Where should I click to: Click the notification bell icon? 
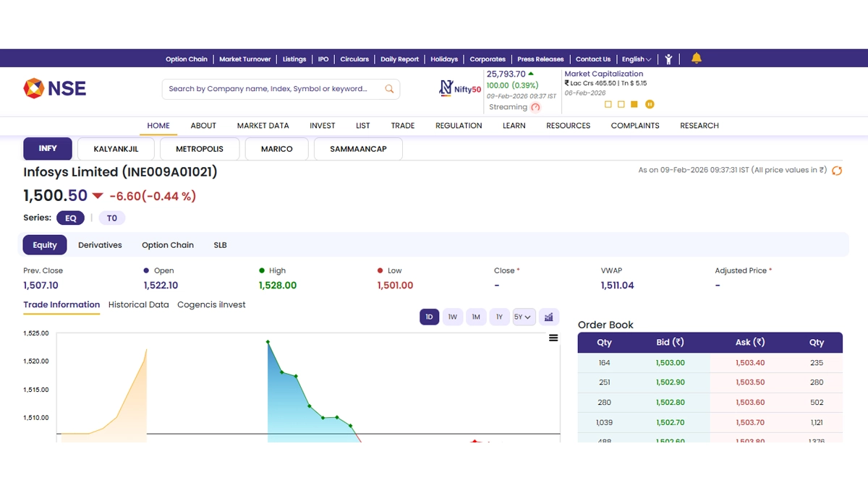(x=697, y=59)
